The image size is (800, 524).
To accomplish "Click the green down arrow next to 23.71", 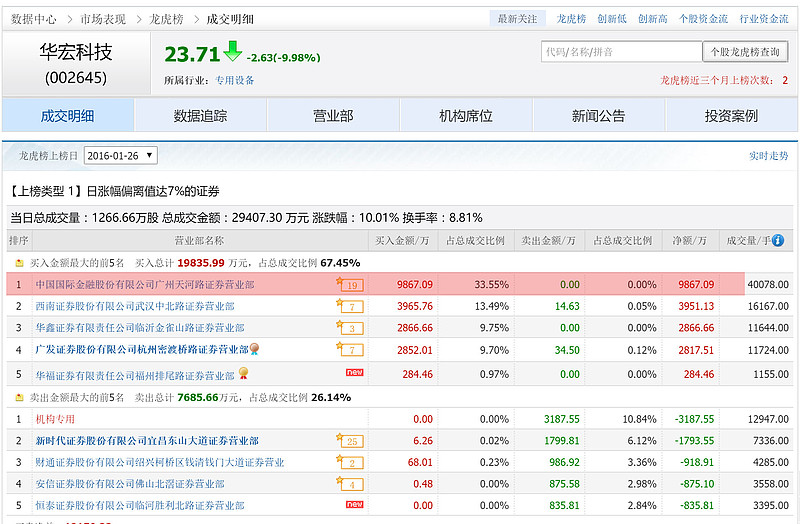I will click(x=233, y=51).
